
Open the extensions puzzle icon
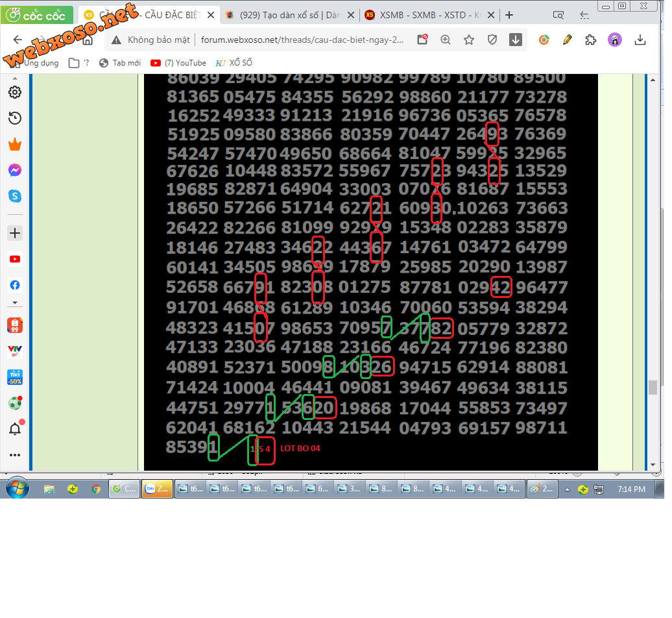click(x=590, y=40)
